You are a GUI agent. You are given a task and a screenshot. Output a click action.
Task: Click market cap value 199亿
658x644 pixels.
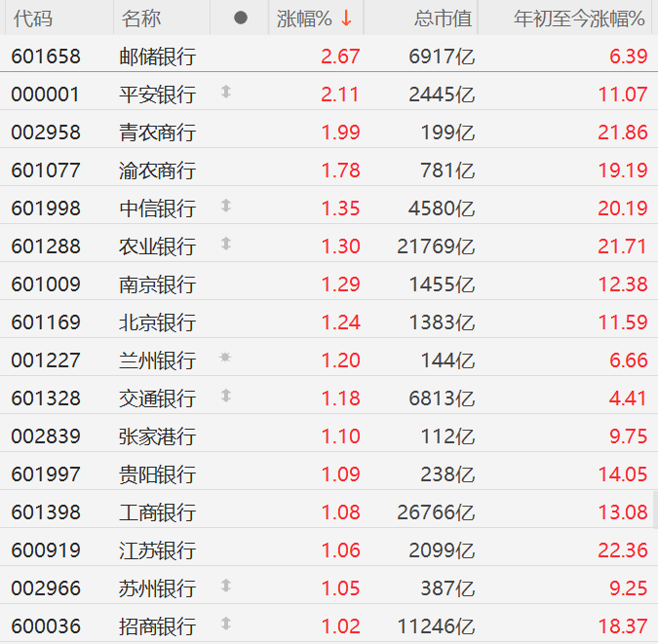pos(447,133)
